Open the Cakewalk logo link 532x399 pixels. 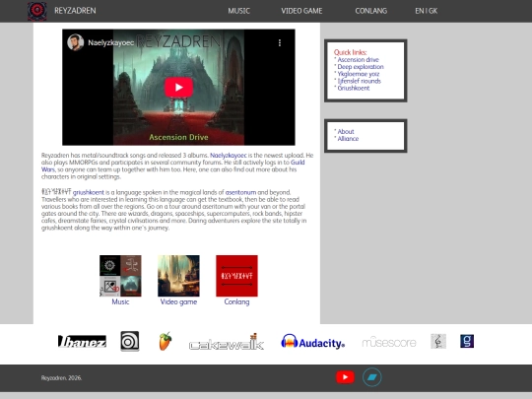[227, 342]
